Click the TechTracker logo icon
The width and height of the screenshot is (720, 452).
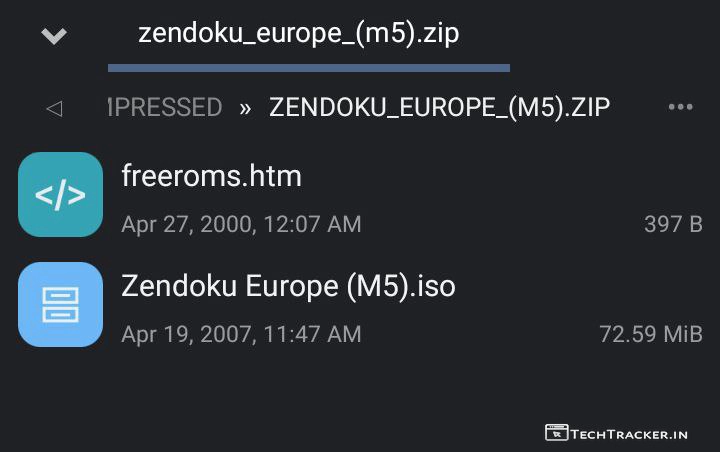[x=556, y=433]
